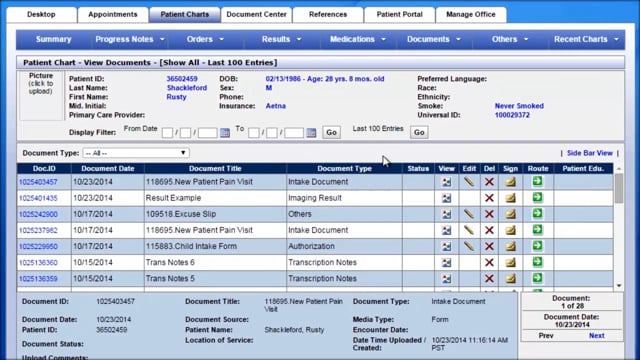Expand the Results menu

(281, 39)
